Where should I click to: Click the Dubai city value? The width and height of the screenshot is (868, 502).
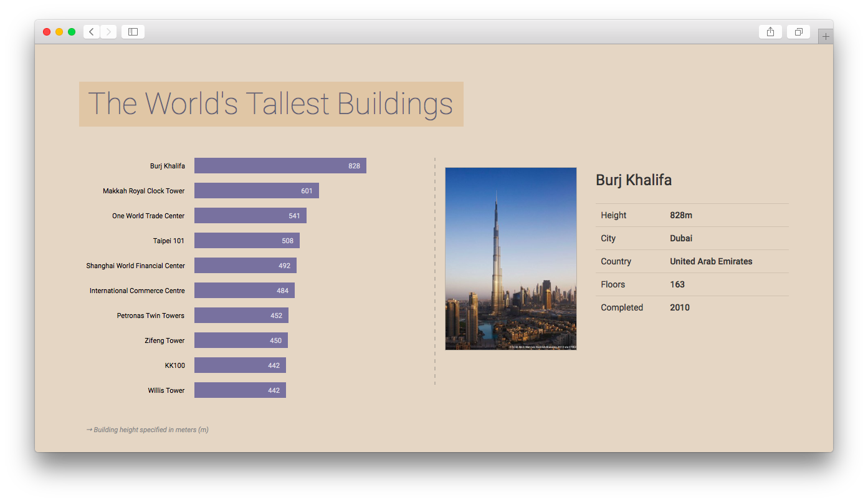(681, 238)
